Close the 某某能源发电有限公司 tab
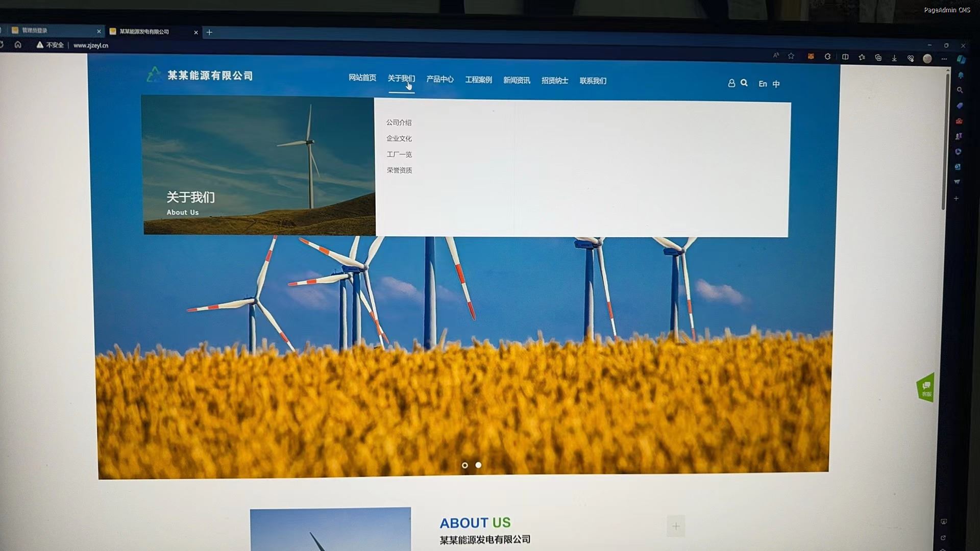 click(196, 32)
